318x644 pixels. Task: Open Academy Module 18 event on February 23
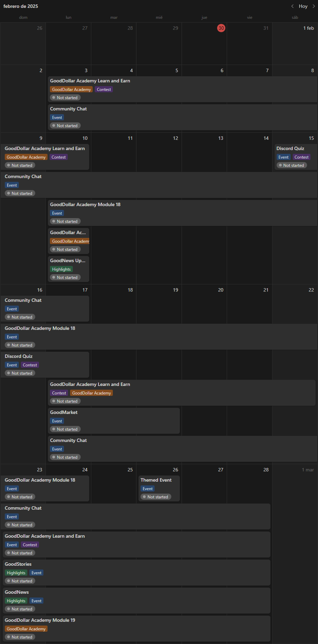45,488
